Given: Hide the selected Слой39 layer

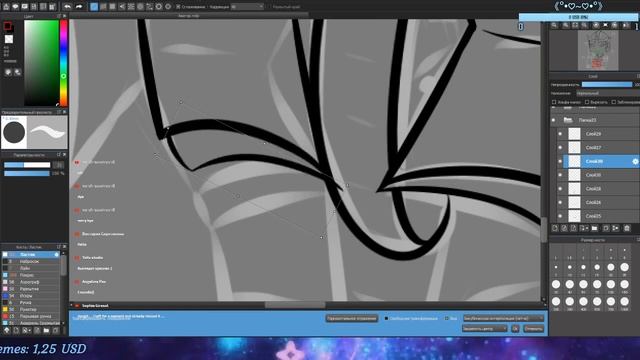Looking at the screenshot, I should (x=560, y=161).
